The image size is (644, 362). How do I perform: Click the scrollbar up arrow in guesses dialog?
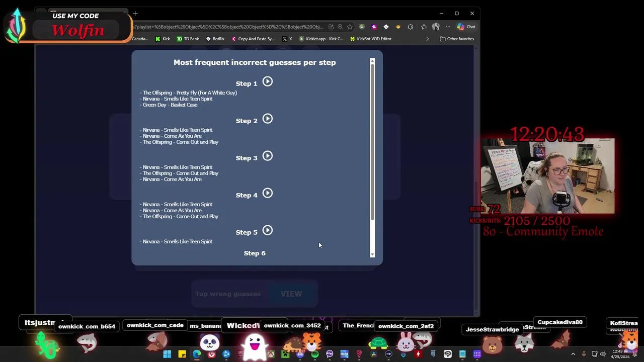(x=372, y=61)
